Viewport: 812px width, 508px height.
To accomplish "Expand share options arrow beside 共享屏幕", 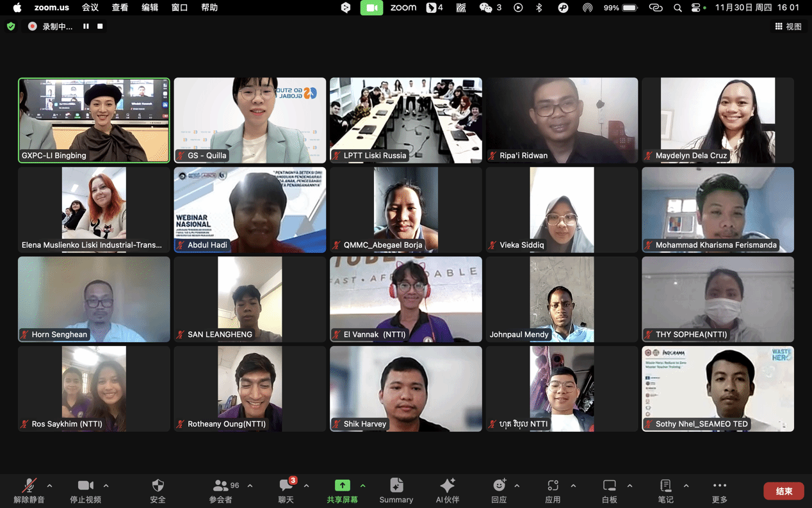I will (x=363, y=486).
